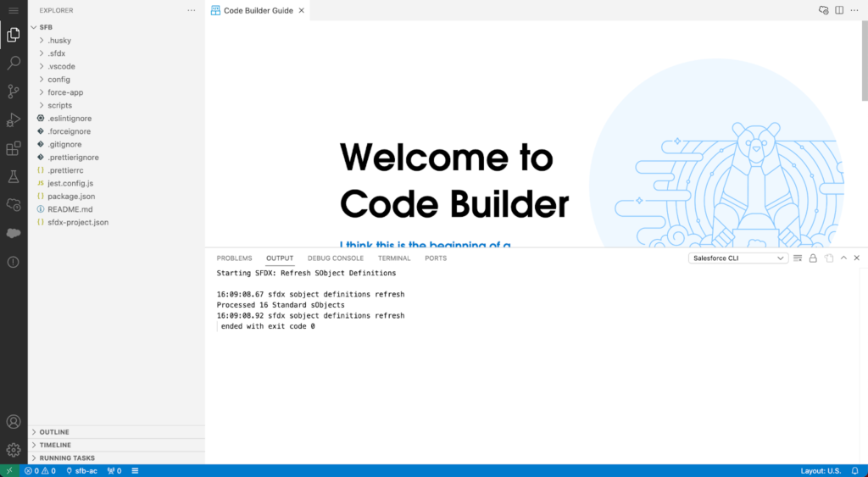Expand the Running Tasks section

coord(116,458)
